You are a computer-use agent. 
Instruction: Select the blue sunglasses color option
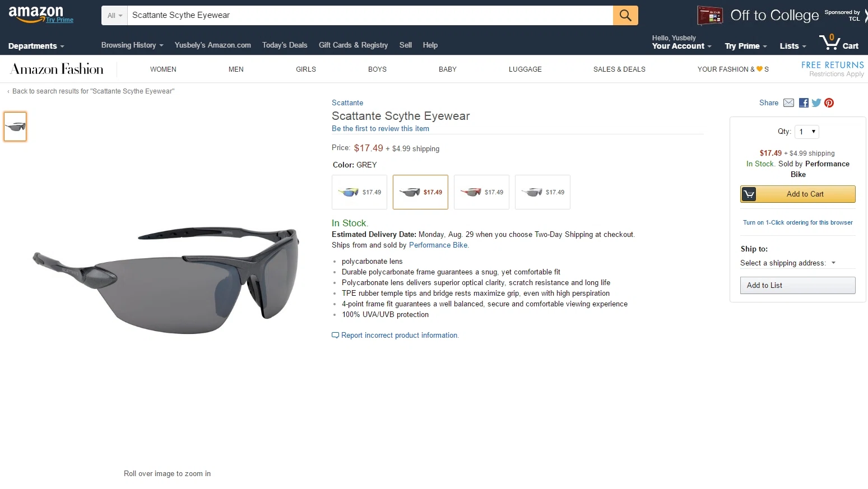pyautogui.click(x=360, y=192)
